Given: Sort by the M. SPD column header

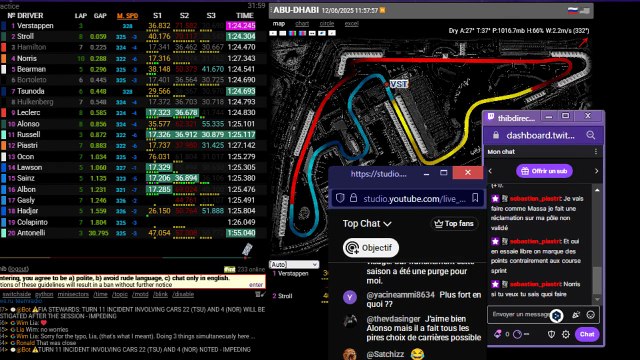Looking at the screenshot, I should point(127,16).
